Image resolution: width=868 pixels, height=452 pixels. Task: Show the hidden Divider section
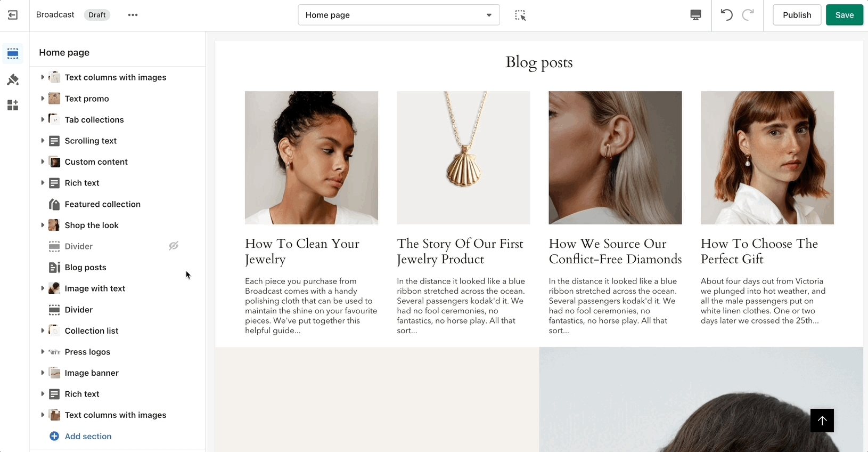point(174,246)
